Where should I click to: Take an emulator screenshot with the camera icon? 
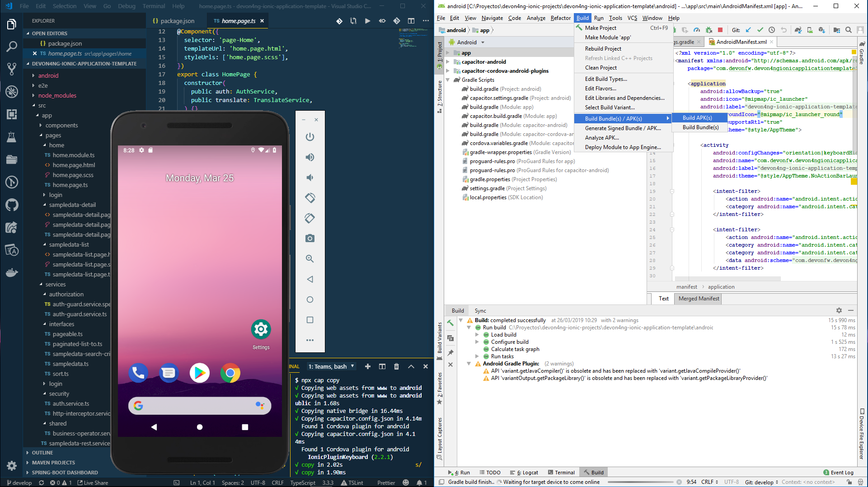[x=310, y=239]
